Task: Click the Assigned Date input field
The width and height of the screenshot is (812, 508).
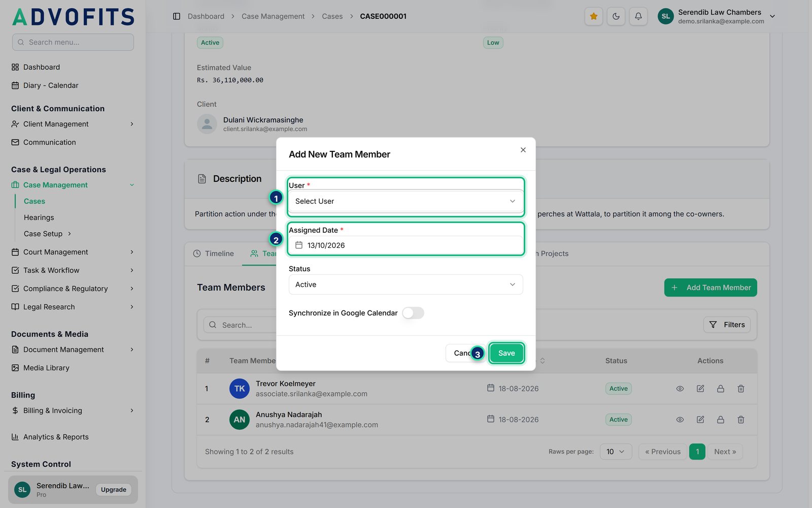Action: tap(405, 245)
